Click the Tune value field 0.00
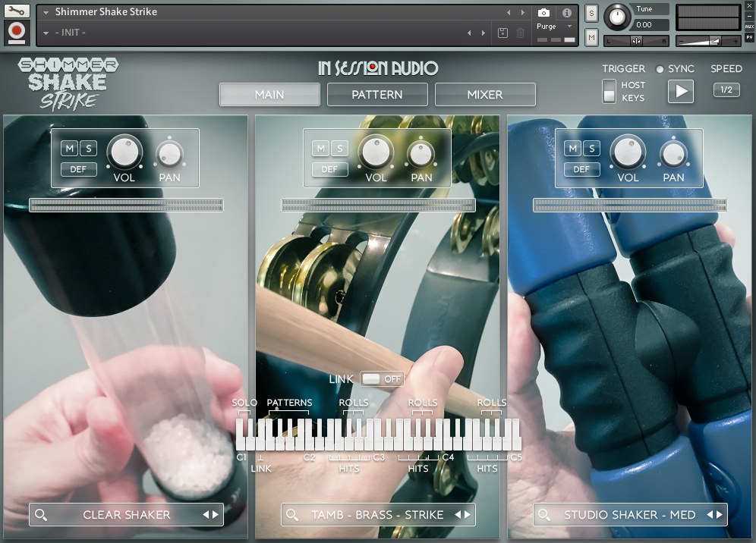This screenshot has width=756, height=543. pyautogui.click(x=650, y=24)
